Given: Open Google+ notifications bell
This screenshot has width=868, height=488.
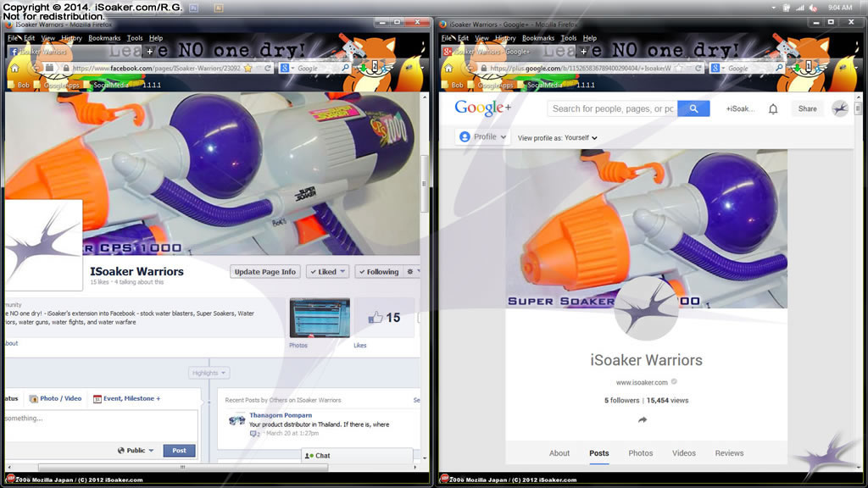Looking at the screenshot, I should click(x=773, y=109).
